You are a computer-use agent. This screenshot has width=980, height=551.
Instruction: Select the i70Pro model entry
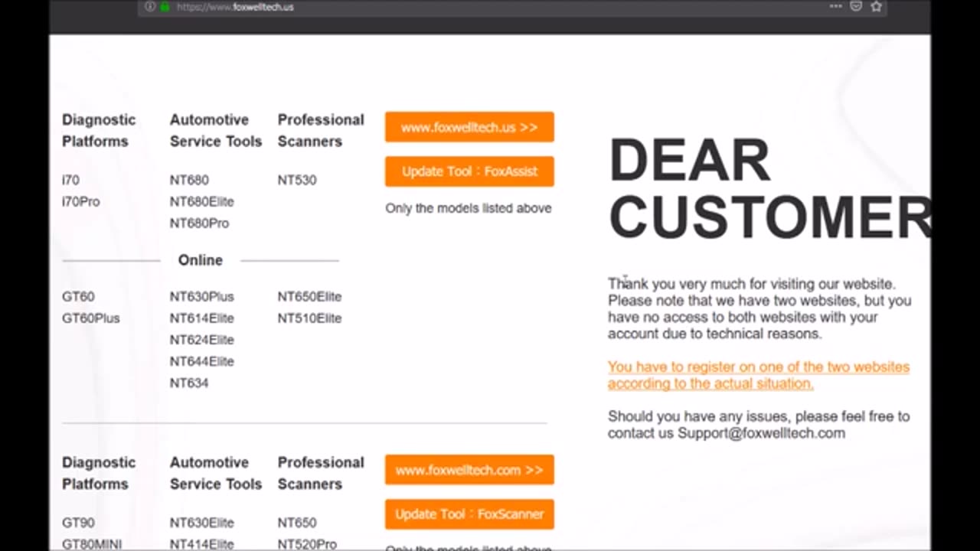(x=80, y=201)
